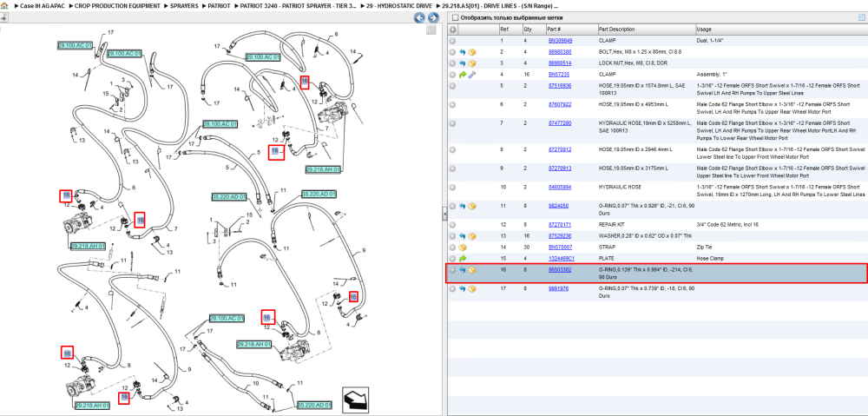The image size is (868, 416).
Task: Open the 'PATRIOT' breadcrumb
Action: coord(220,5)
